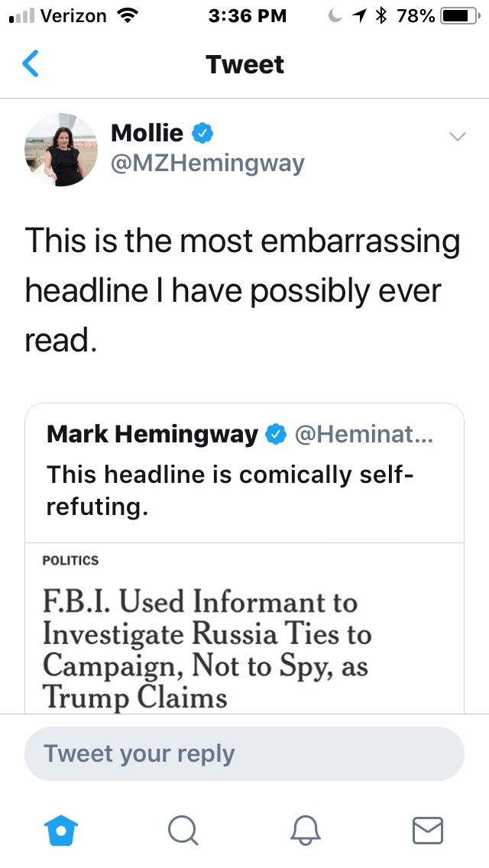Open the Messages envelope tab

coord(428,830)
